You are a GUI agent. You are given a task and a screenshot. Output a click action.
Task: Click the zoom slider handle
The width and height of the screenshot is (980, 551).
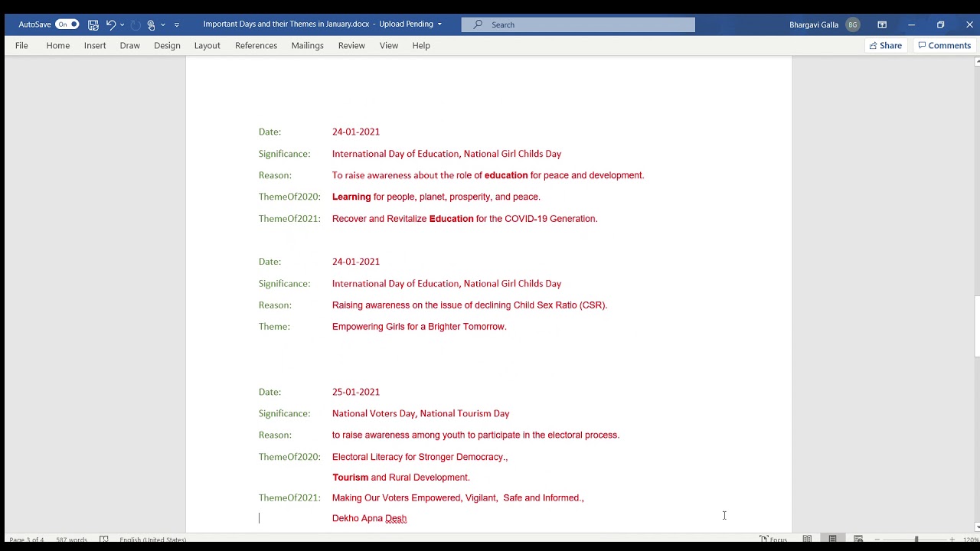[x=916, y=540]
